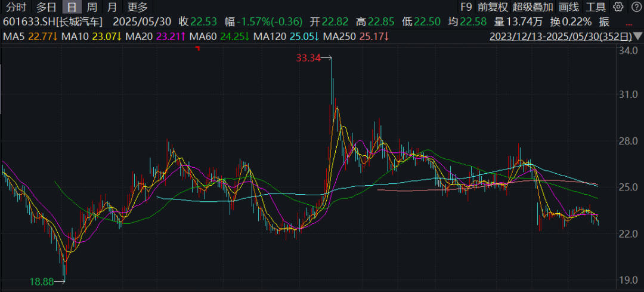Select the MA5 moving average label
This screenshot has height=292, width=644.
(x=13, y=37)
